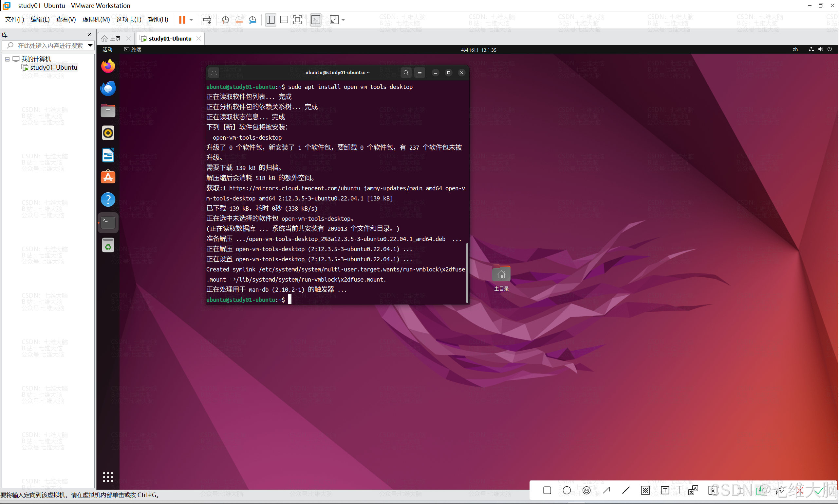This screenshot has height=504, width=839.
Task: Click the terminal search magnifier icon
Action: pos(406,72)
